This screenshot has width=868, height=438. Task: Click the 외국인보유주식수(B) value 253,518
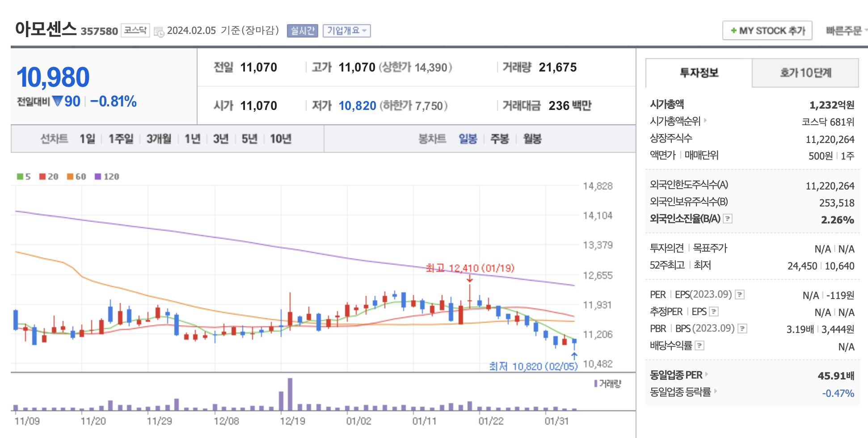pos(837,203)
